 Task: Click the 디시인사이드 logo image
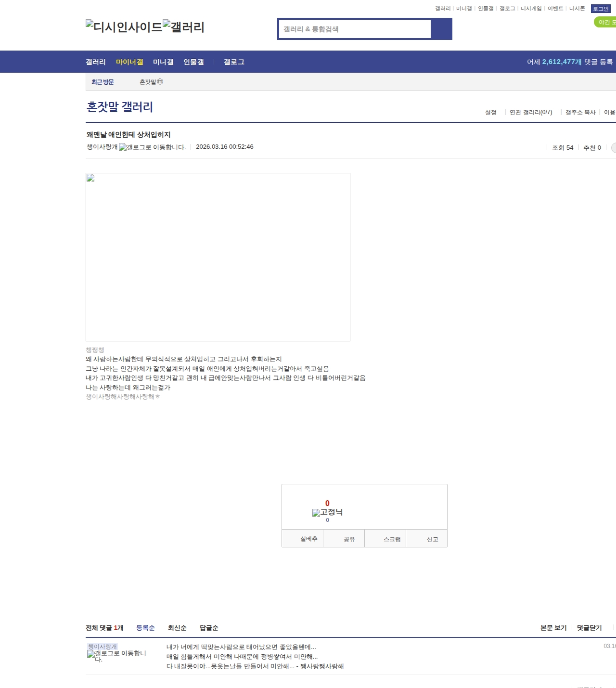[124, 27]
